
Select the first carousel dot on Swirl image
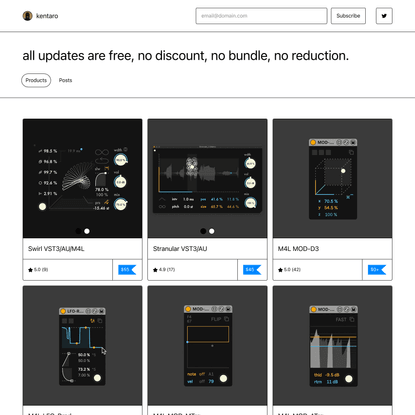[78, 231]
